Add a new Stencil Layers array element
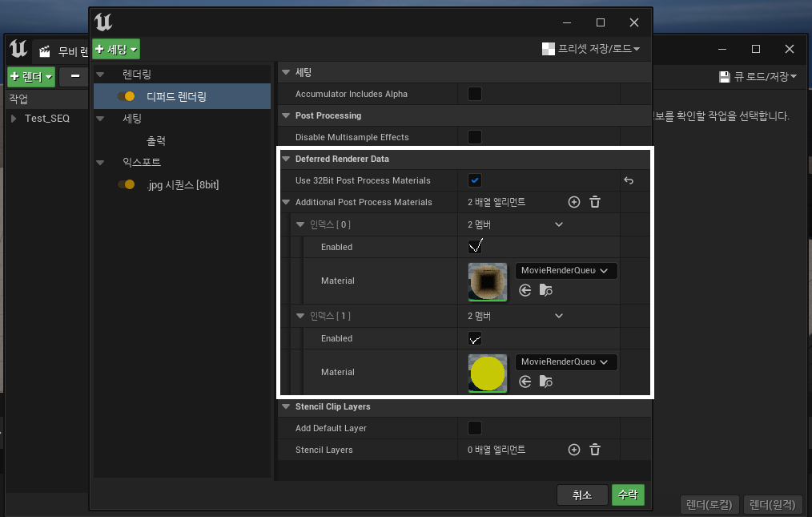The width and height of the screenshot is (812, 517). point(573,450)
